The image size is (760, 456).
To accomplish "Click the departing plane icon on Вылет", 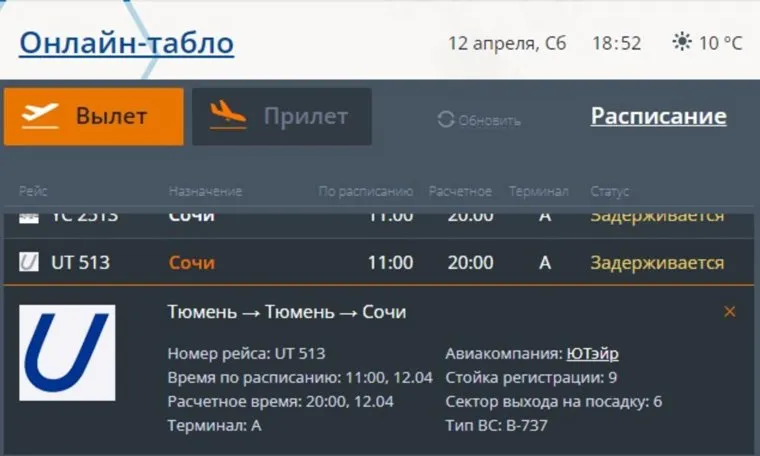I will coord(41,116).
